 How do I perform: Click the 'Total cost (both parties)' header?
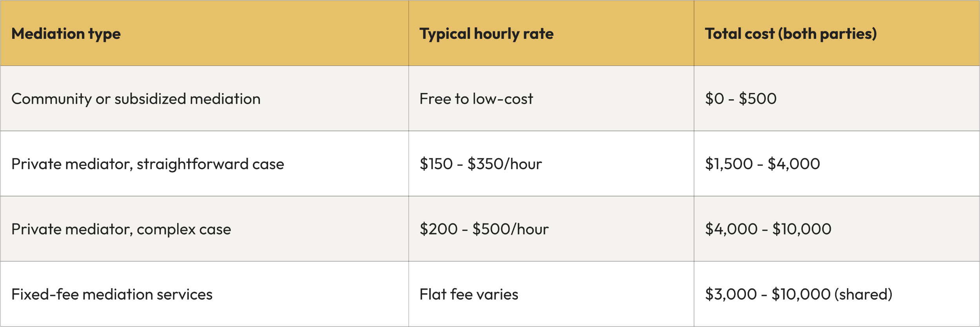point(790,34)
